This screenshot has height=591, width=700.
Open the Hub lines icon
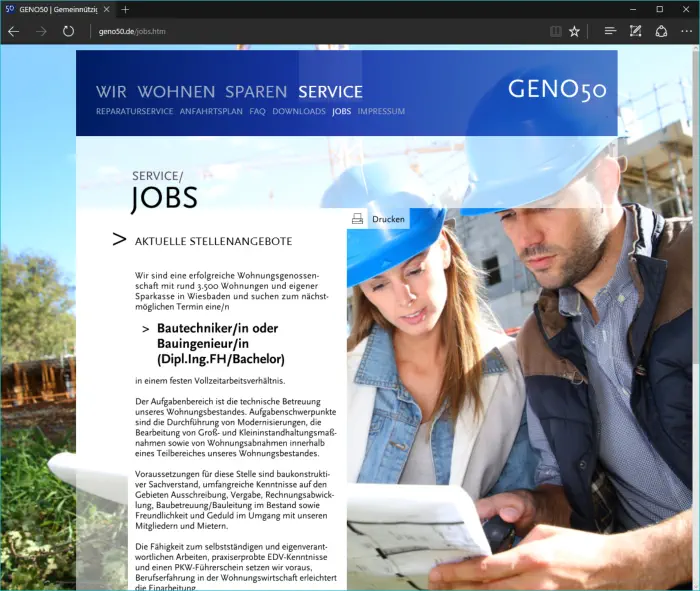610,31
